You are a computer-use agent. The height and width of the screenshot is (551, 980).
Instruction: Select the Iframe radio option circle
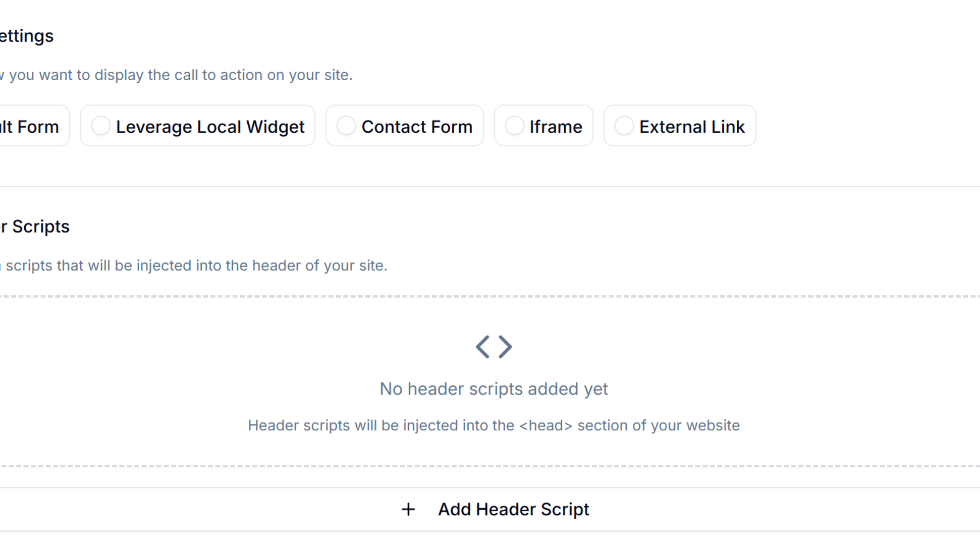click(514, 126)
